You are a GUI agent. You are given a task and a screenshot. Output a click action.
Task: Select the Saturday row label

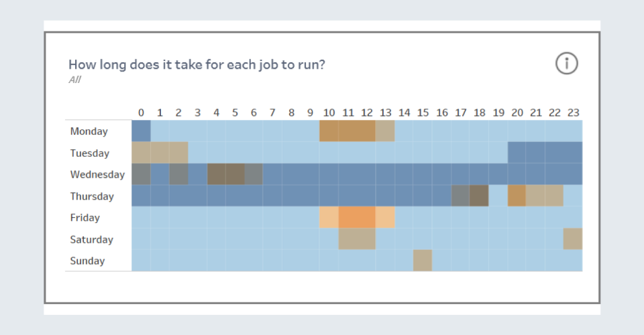[91, 239]
